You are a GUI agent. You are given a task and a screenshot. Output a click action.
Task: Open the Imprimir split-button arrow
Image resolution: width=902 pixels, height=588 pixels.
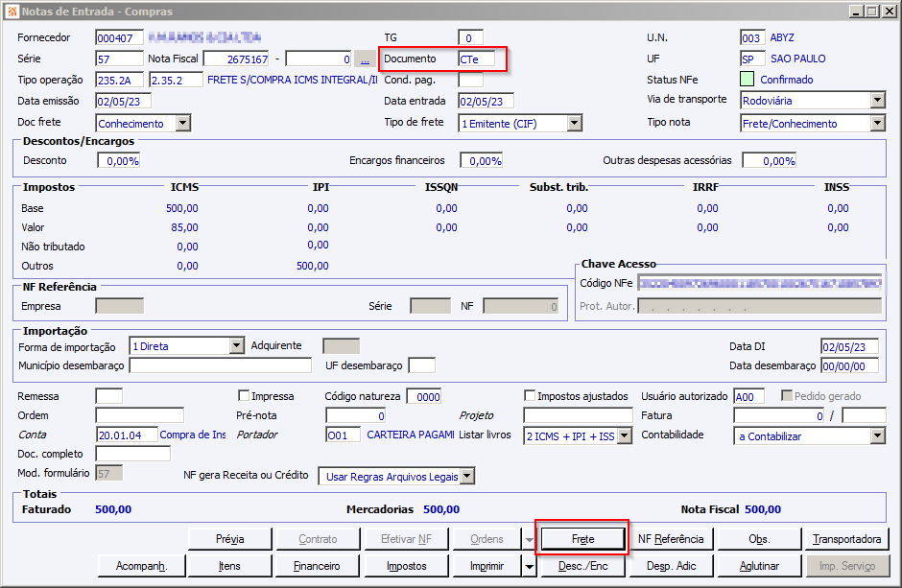tap(529, 566)
